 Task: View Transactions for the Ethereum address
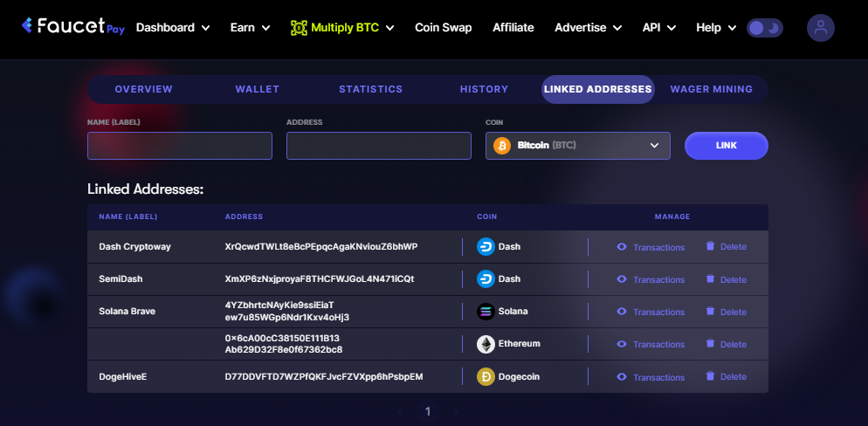[x=651, y=344]
